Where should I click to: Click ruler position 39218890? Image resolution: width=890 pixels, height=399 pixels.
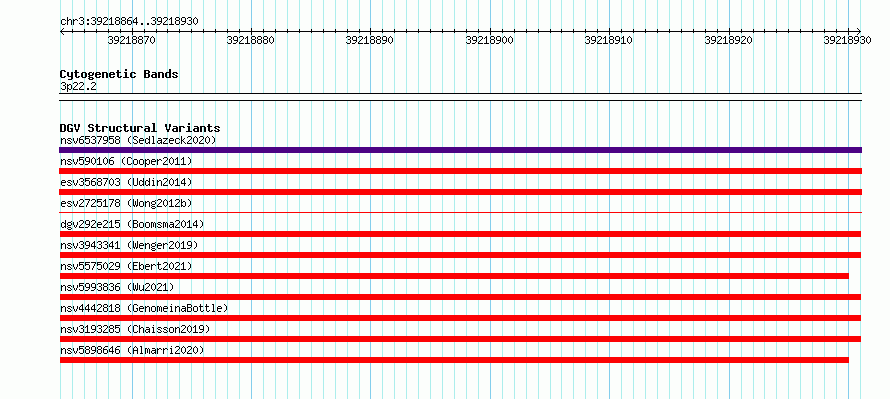pyautogui.click(x=370, y=40)
